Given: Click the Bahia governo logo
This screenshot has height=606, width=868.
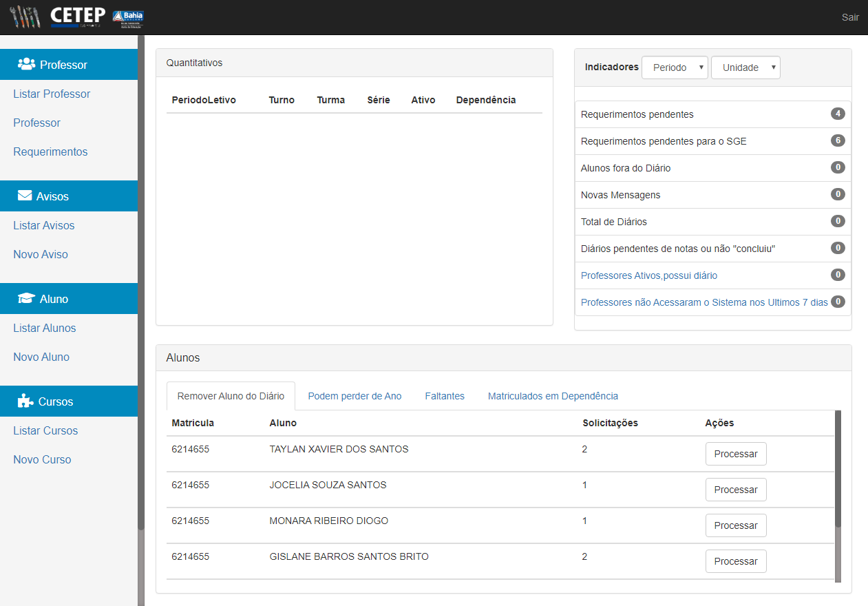Looking at the screenshot, I should click(128, 17).
